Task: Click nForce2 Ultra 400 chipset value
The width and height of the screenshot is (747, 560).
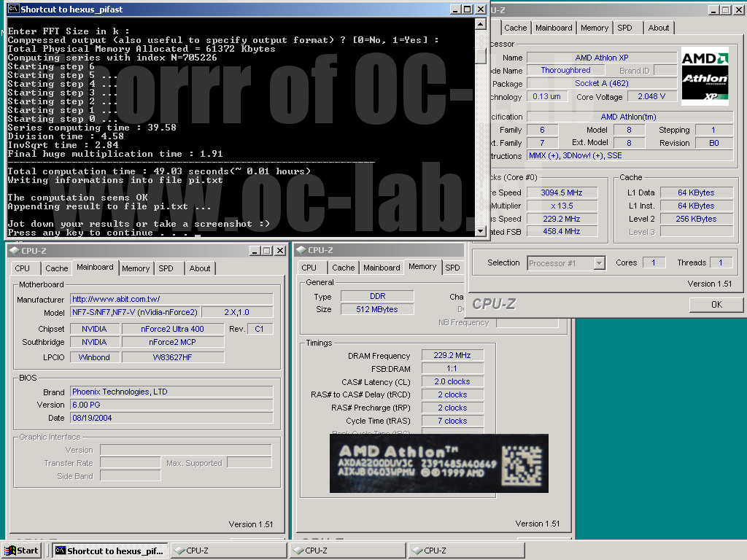Action: coord(172,329)
